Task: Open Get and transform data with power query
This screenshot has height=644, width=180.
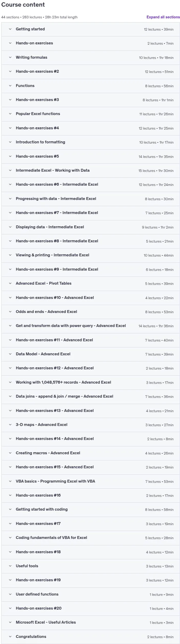Action: coord(91,326)
